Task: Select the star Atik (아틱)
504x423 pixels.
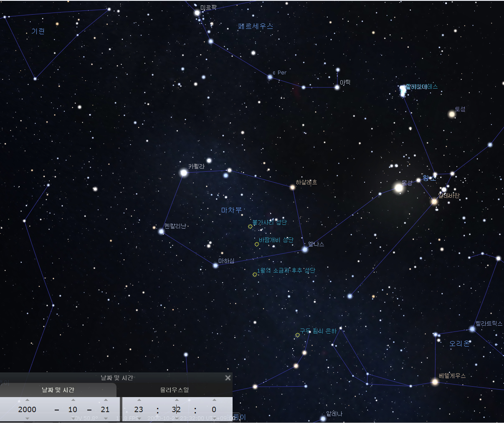Action: point(337,87)
